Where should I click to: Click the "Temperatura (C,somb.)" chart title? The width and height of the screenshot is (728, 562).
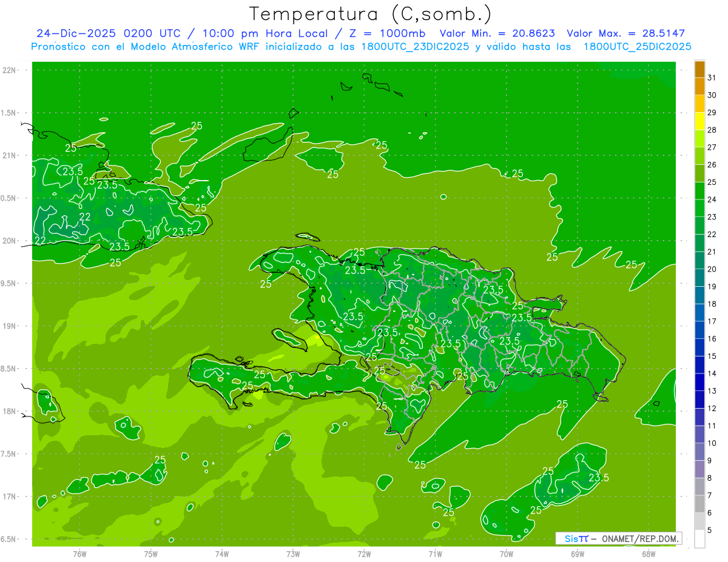(371, 14)
